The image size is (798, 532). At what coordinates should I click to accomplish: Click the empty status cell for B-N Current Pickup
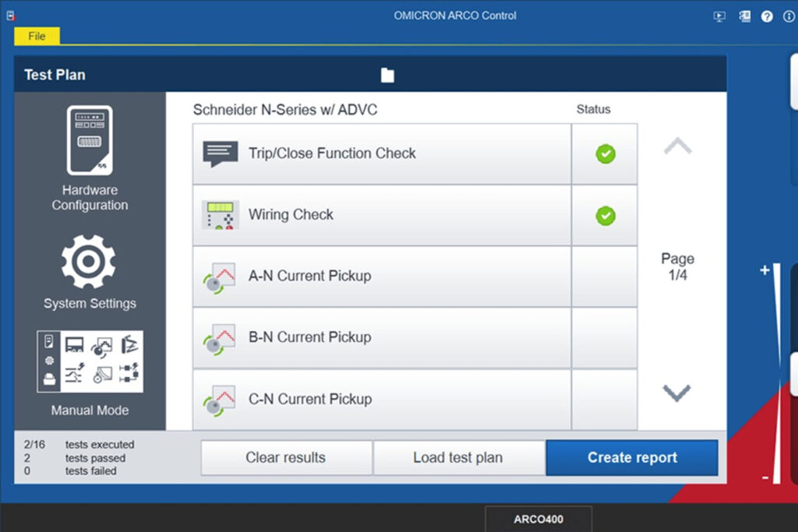click(x=605, y=338)
